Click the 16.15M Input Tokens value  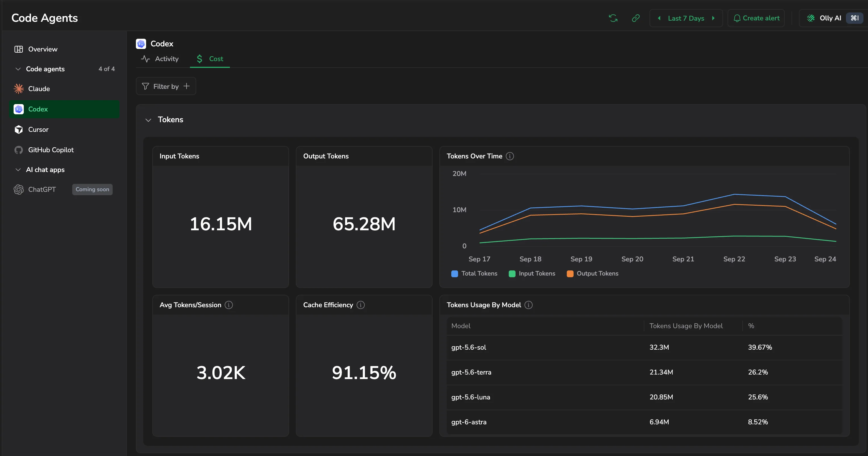221,224
